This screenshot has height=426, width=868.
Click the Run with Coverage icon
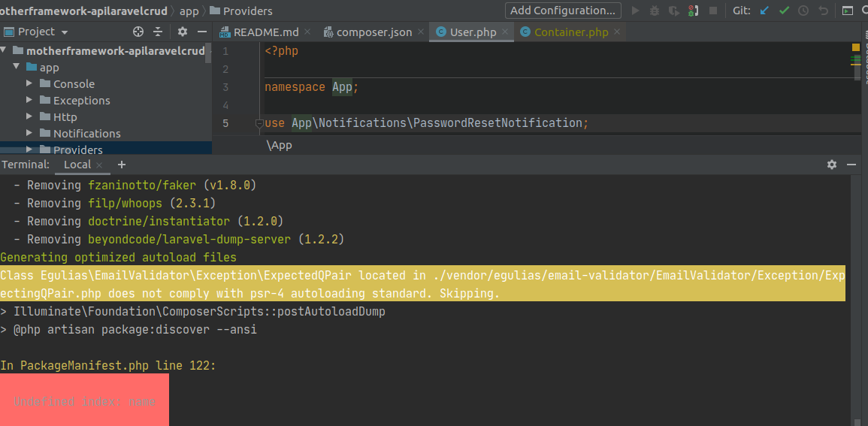click(x=673, y=11)
